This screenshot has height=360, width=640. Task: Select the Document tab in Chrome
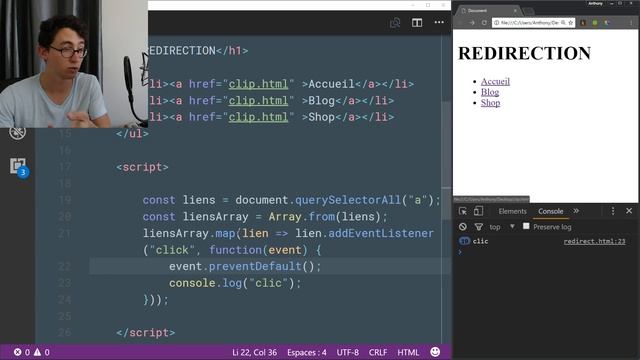click(489, 11)
